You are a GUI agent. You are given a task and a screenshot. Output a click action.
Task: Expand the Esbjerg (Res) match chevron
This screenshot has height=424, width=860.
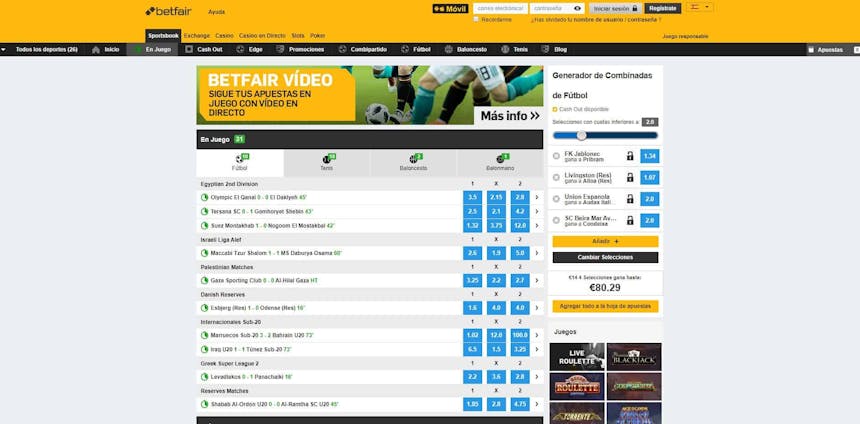tap(537, 308)
